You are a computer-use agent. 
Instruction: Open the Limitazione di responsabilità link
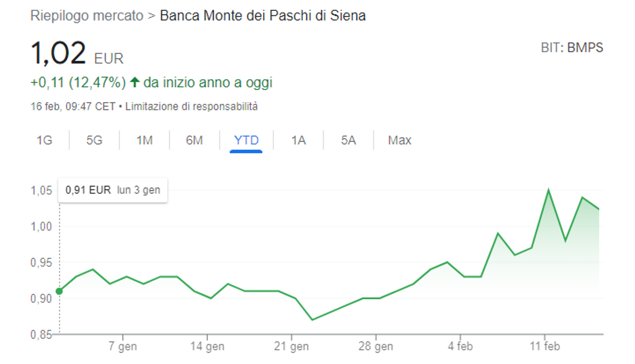(x=191, y=106)
